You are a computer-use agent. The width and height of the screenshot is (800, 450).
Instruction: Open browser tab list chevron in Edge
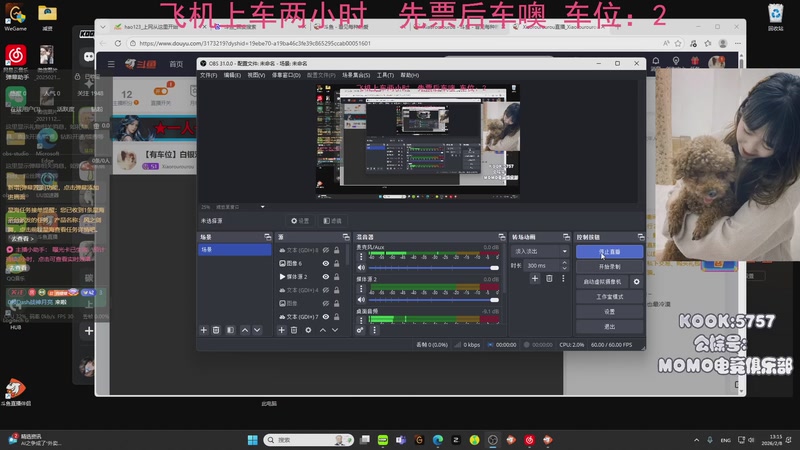[103, 27]
